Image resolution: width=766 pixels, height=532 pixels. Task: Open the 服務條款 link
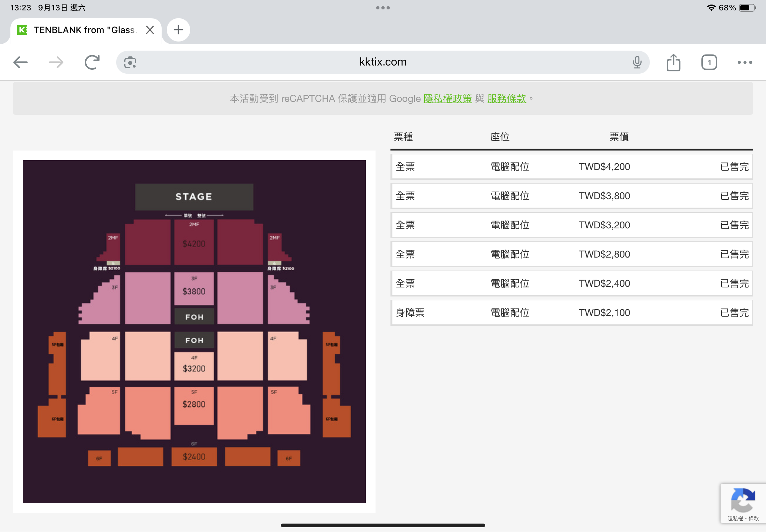tap(507, 99)
